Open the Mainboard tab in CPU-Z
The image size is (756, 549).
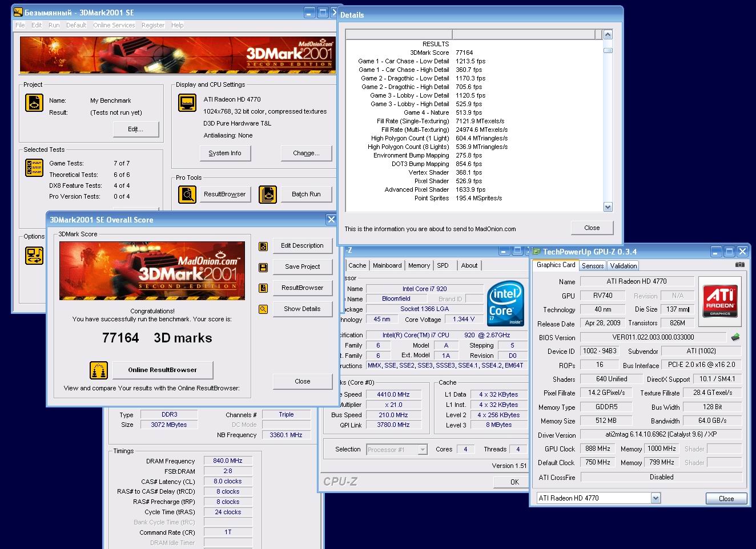[x=387, y=265]
